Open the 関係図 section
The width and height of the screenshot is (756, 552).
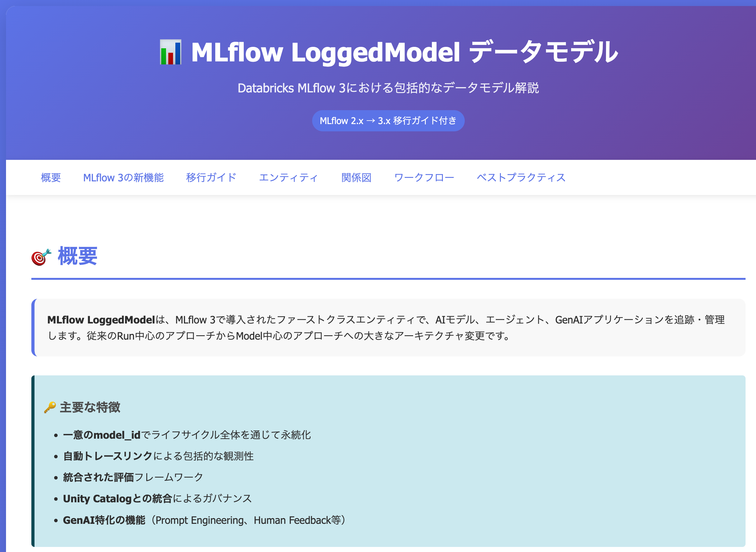356,178
